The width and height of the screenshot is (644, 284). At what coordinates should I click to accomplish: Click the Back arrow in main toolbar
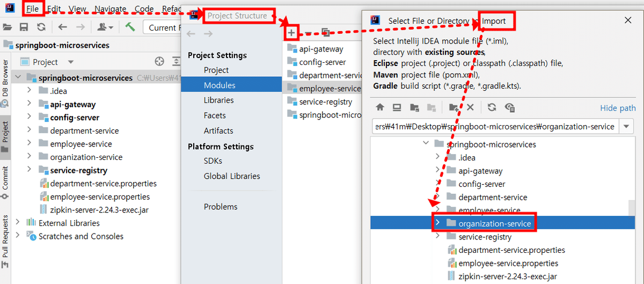coord(63,27)
